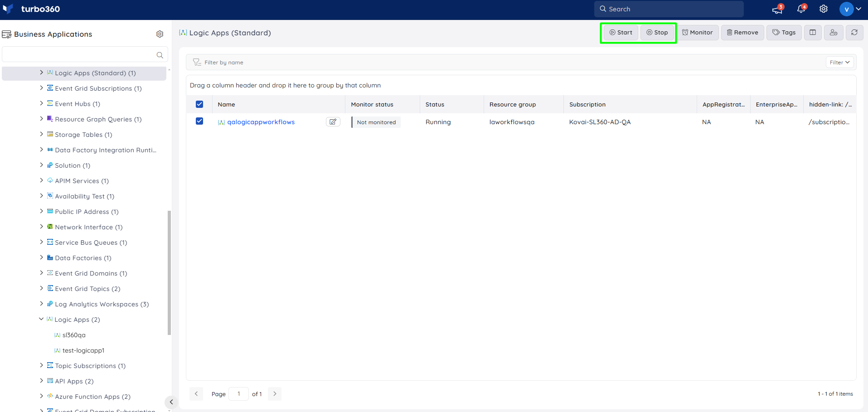Collapse the left sidebar panel
This screenshot has height=412, width=868.
(171, 402)
